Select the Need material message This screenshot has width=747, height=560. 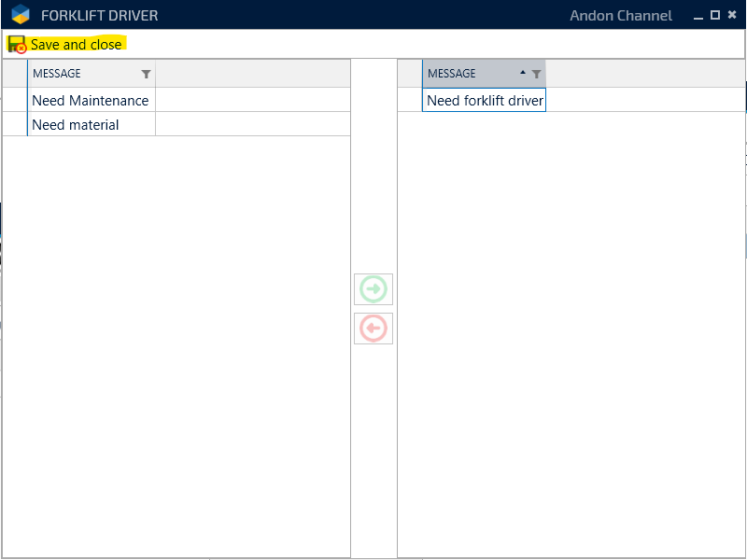tap(76, 124)
